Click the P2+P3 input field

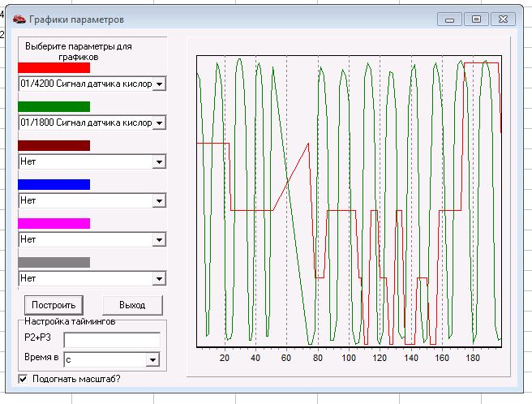click(x=112, y=339)
